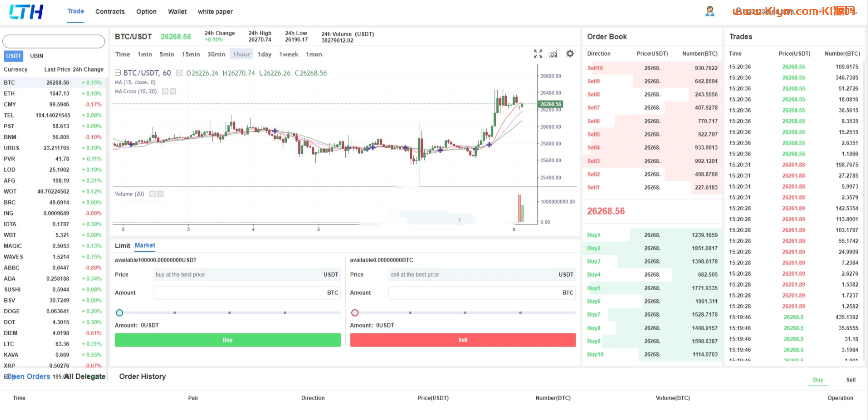Pick SUSHI in the currency list
The width and height of the screenshot is (868, 420).
pos(54,290)
